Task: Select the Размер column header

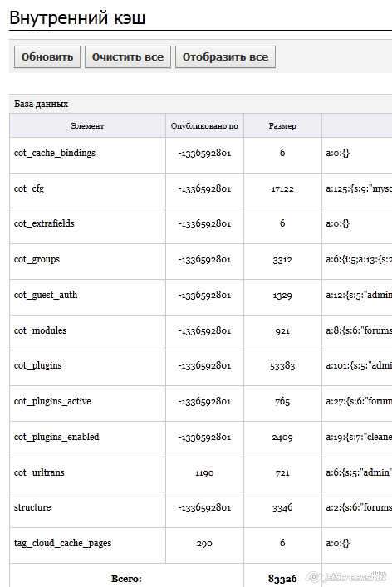Action: click(x=282, y=126)
